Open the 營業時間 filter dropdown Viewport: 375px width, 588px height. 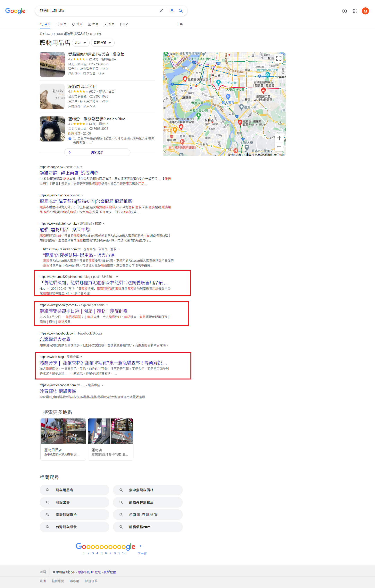pyautogui.click(x=103, y=42)
